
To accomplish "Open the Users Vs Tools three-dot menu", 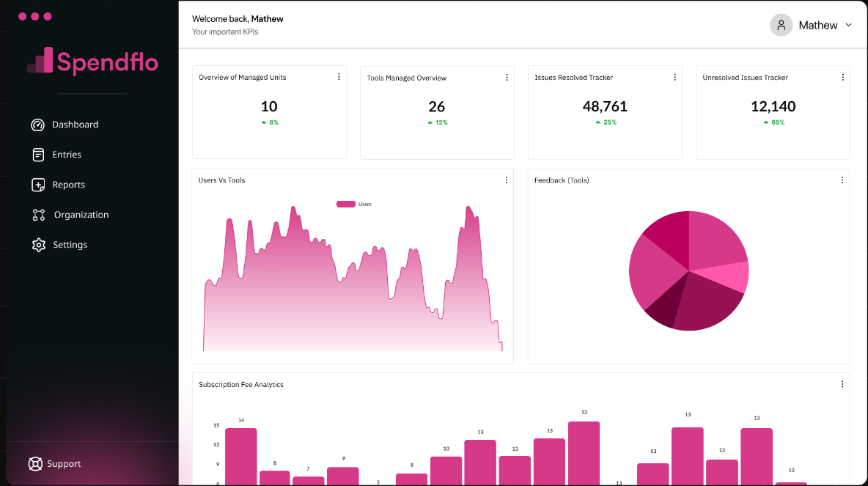I will [x=506, y=180].
